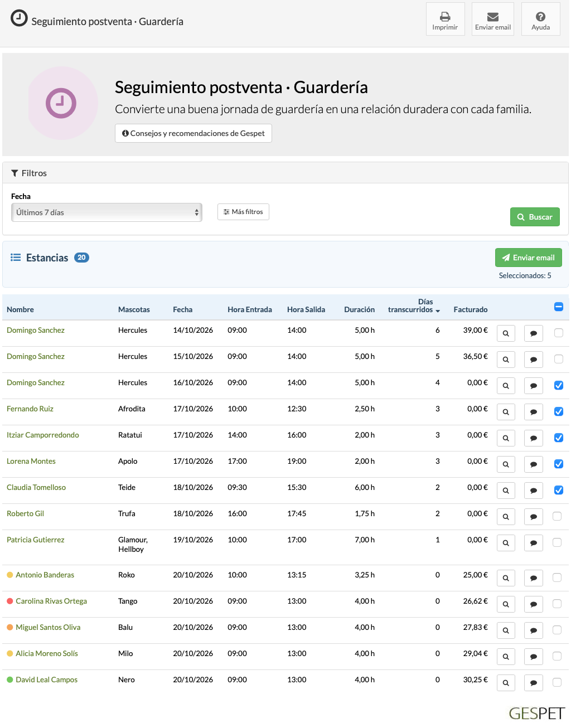
Task: Uncheck the Fernando Ruiz row checkbox
Action: coord(559,411)
